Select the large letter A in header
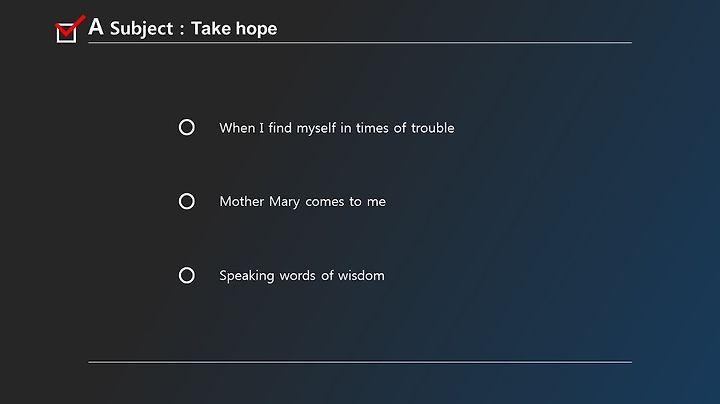 (x=96, y=27)
